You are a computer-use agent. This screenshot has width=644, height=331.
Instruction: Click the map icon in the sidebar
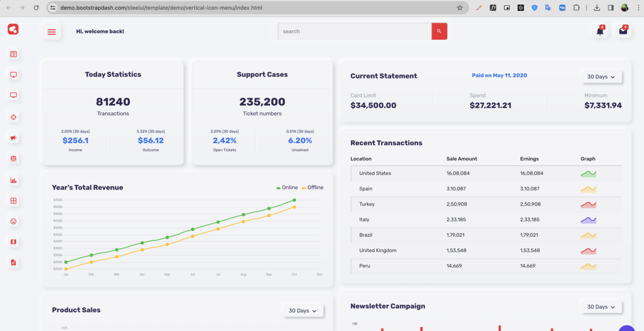tap(14, 242)
